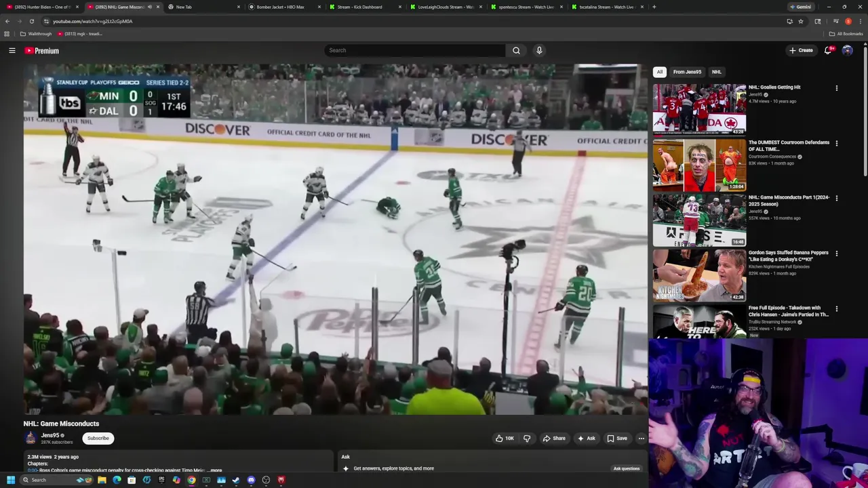868x488 pixels.
Task: Switch to Stream - Kick Dashboard tab
Action: 365,7
